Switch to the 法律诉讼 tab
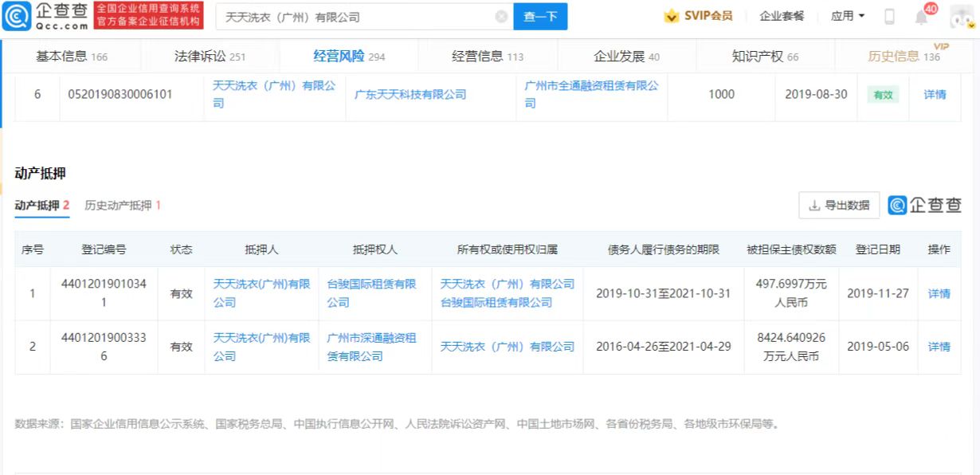Screen dimensions: 980x475 210,57
